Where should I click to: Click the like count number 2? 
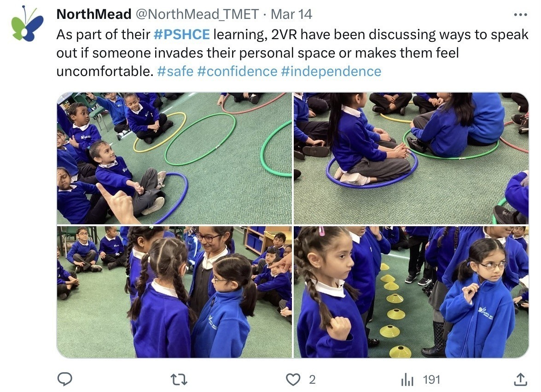pyautogui.click(x=312, y=380)
